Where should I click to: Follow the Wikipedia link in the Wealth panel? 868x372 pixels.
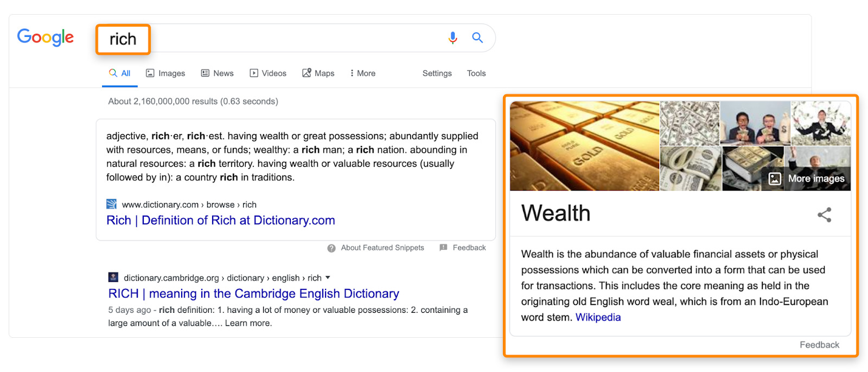click(598, 317)
